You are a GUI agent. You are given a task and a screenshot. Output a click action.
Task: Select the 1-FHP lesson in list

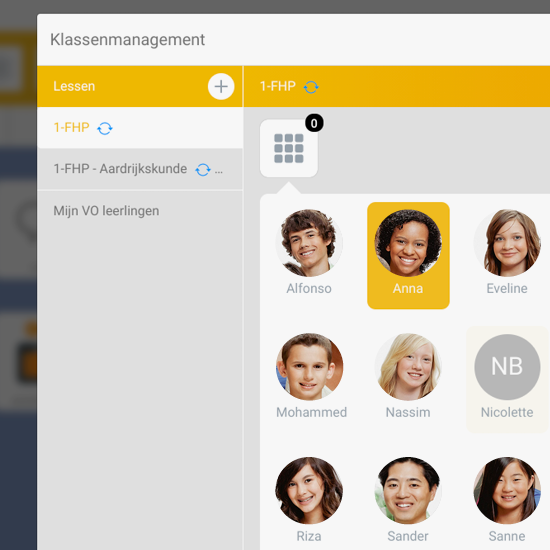coord(140,128)
